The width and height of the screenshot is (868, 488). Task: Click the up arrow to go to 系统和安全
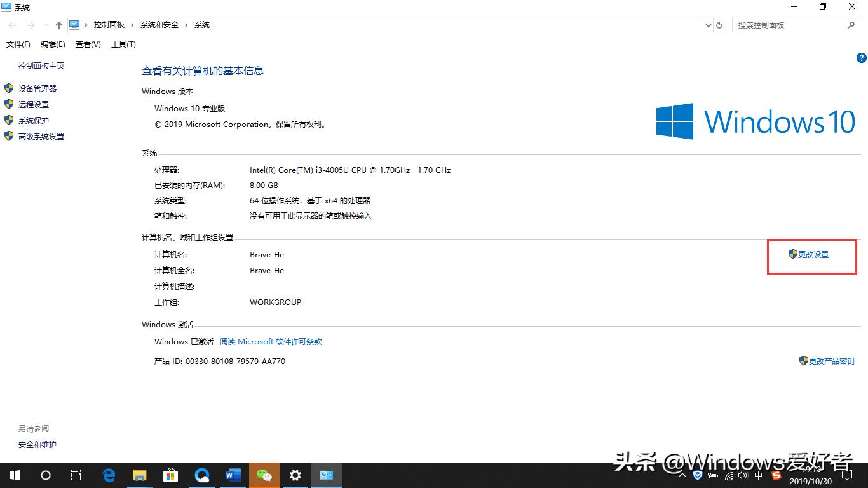[58, 24]
